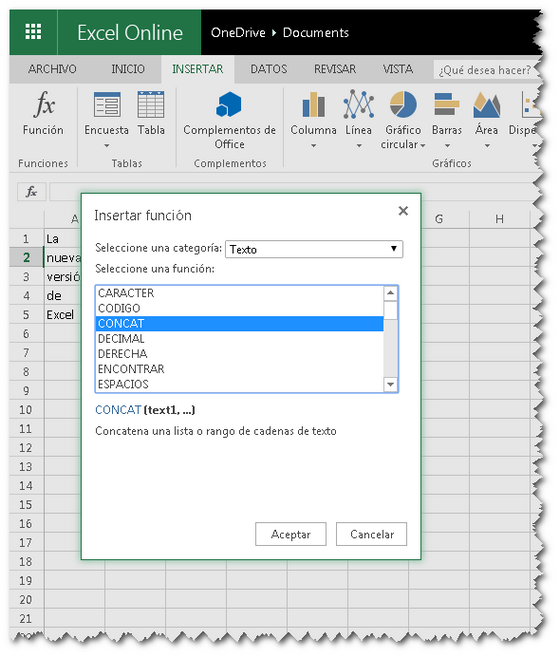Expand the Columna chart dropdown arrow
Screen dimensions: 560x658
[314, 146]
